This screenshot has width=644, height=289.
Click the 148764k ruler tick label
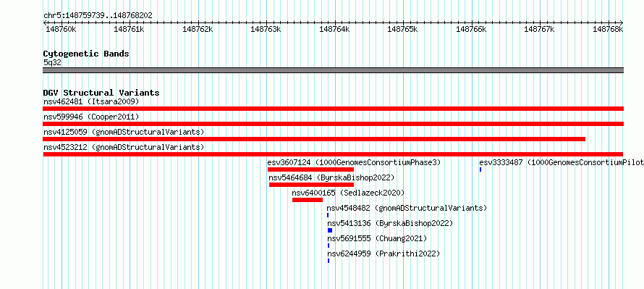click(x=334, y=29)
